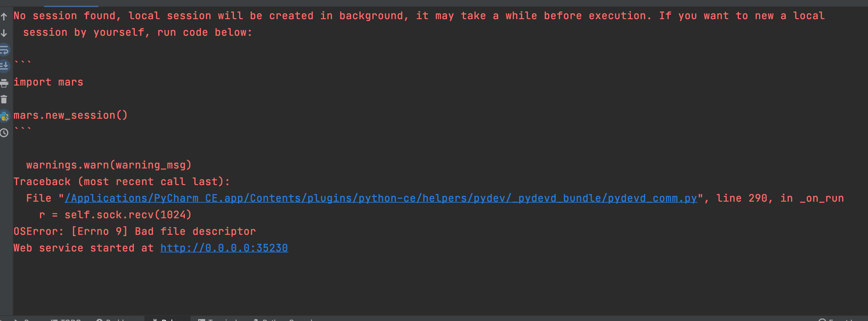Open the Terminal tool window tab
The height and width of the screenshot is (321, 868).
218,319
